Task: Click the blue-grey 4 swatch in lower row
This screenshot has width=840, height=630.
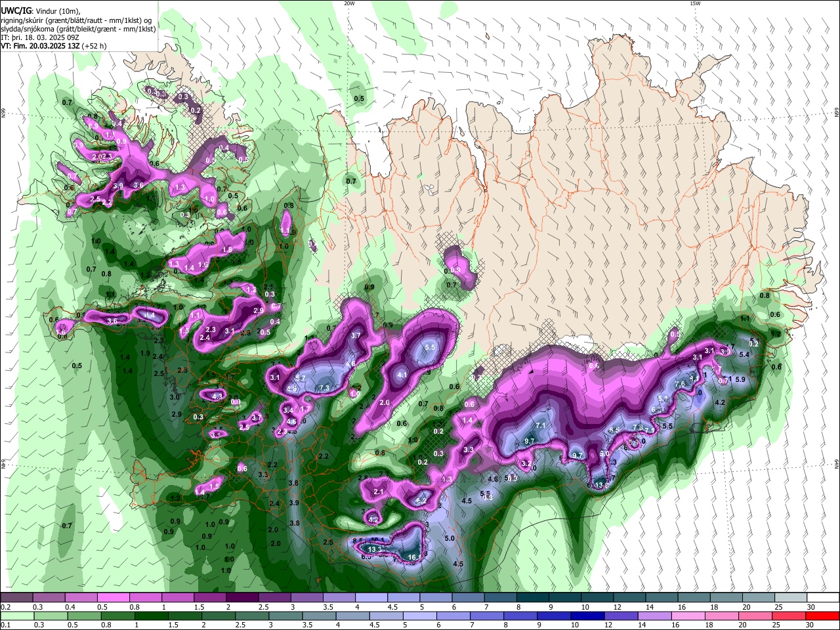Action: coord(352,616)
